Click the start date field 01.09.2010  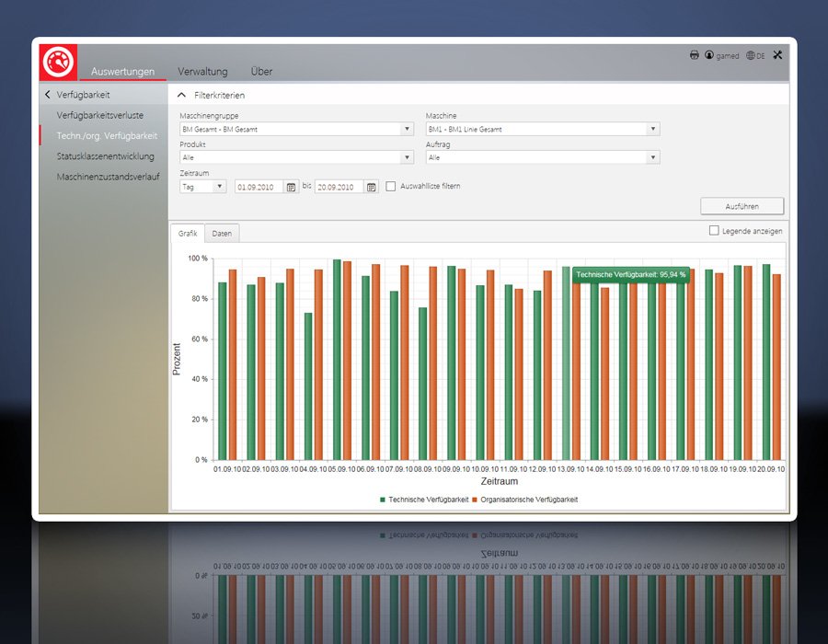(259, 187)
